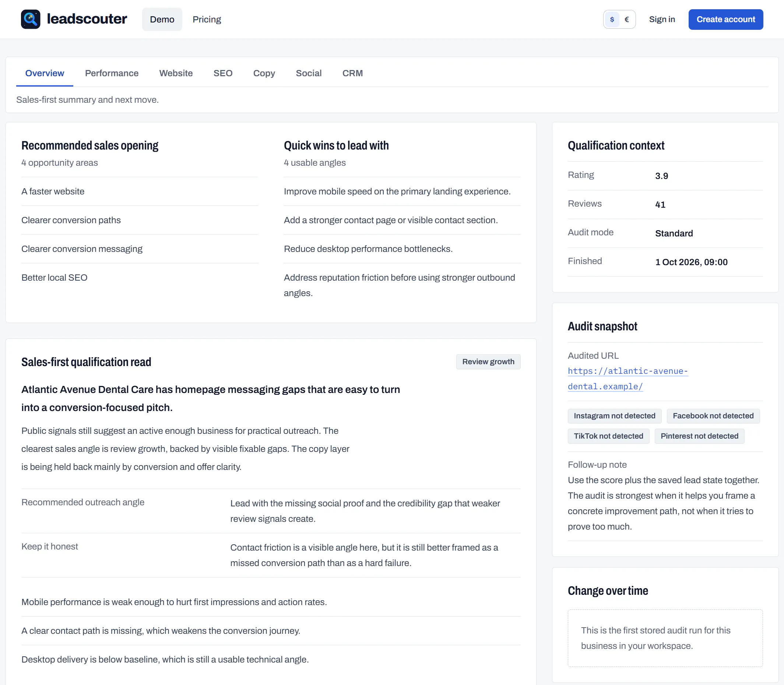Click the Review growth badge
The width and height of the screenshot is (784, 685).
488,362
